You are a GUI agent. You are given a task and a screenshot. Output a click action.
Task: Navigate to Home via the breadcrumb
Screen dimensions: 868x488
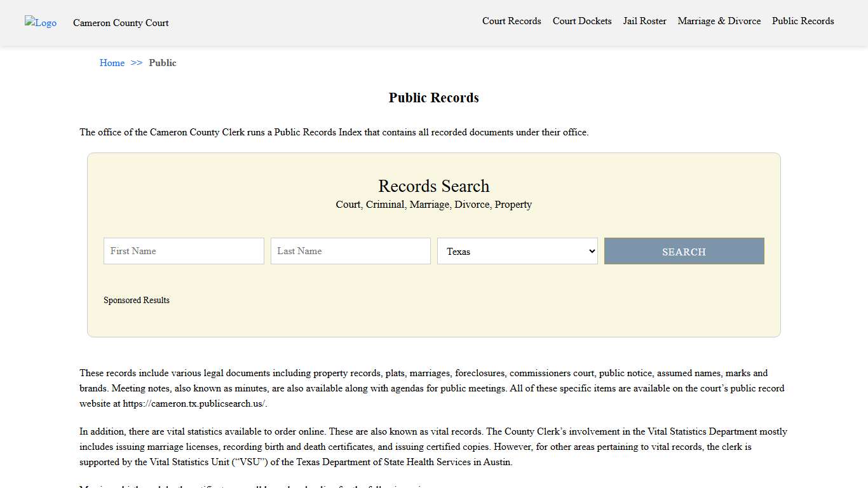pyautogui.click(x=112, y=63)
